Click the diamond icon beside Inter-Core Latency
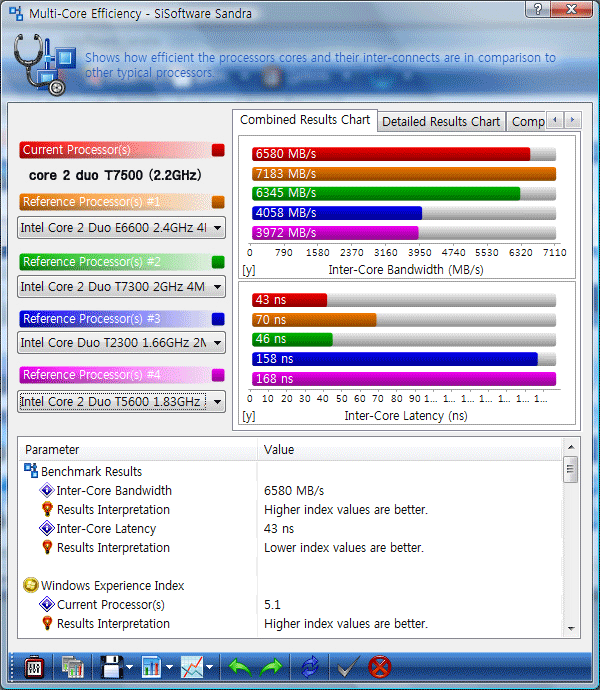Viewport: 600px width, 690px height. 47,528
